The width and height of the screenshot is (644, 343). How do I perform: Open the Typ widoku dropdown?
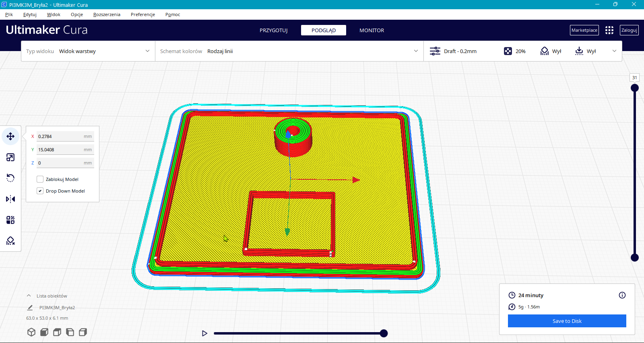[x=88, y=51]
